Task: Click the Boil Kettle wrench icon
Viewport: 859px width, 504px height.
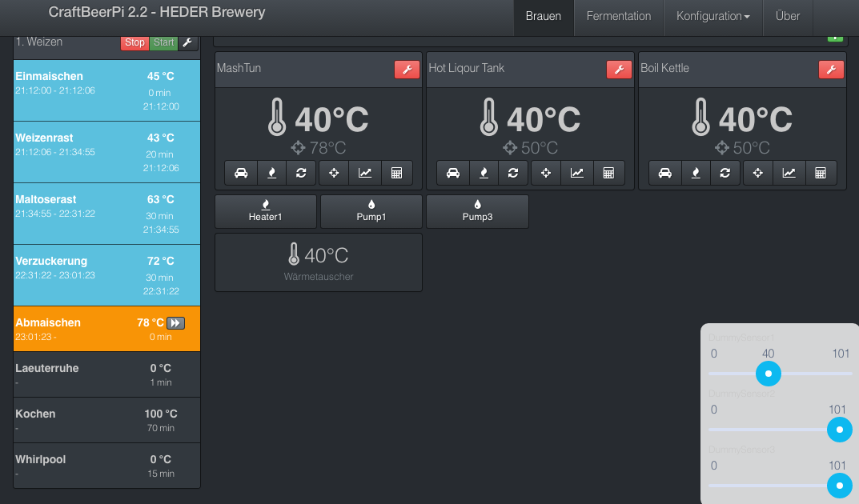Action: [x=831, y=70]
